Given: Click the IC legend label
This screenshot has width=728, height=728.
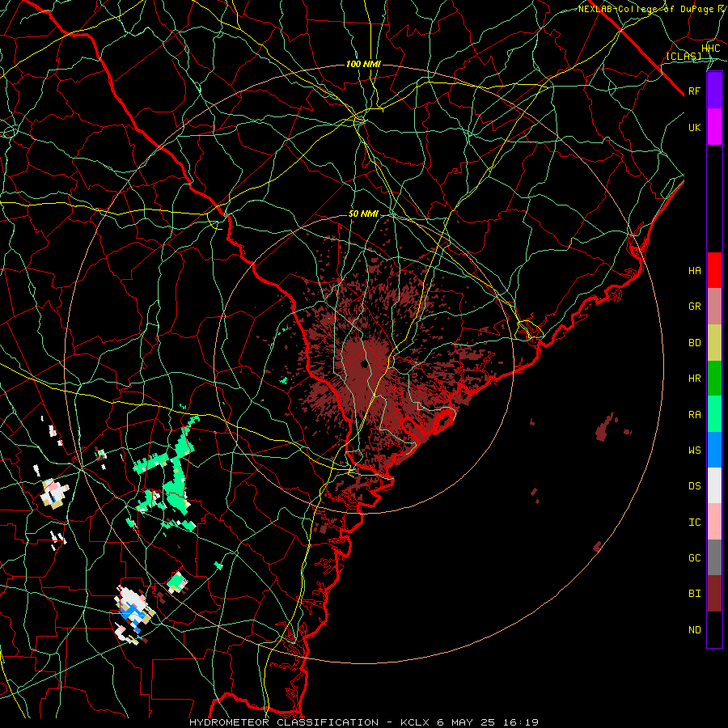Looking at the screenshot, I should [694, 523].
